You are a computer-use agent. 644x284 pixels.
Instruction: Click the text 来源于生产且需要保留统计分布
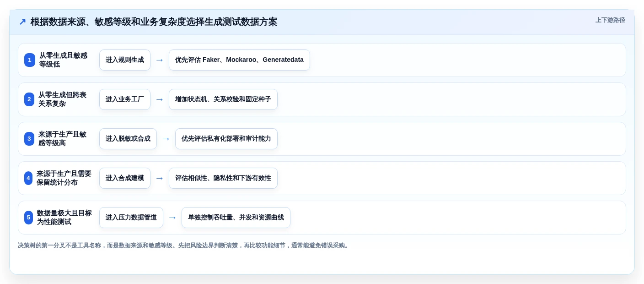coord(64,178)
